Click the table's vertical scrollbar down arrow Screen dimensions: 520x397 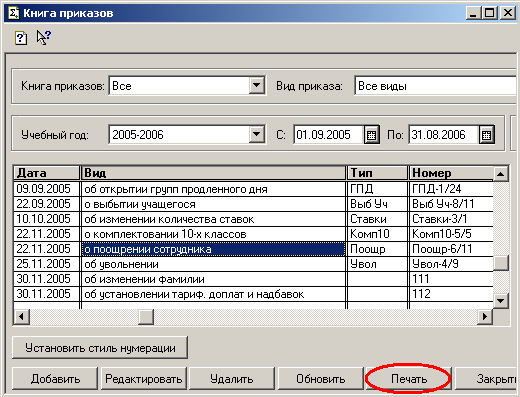(501, 301)
